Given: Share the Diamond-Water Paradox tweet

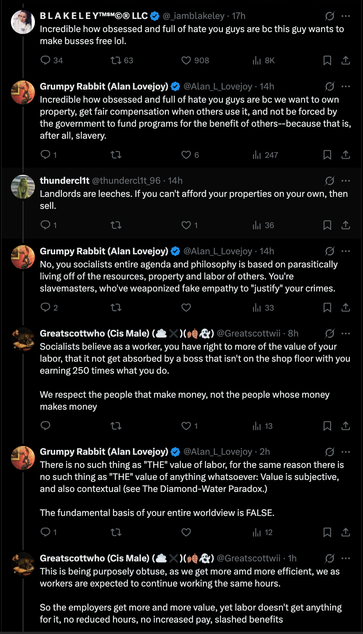Looking at the screenshot, I should (346, 533).
